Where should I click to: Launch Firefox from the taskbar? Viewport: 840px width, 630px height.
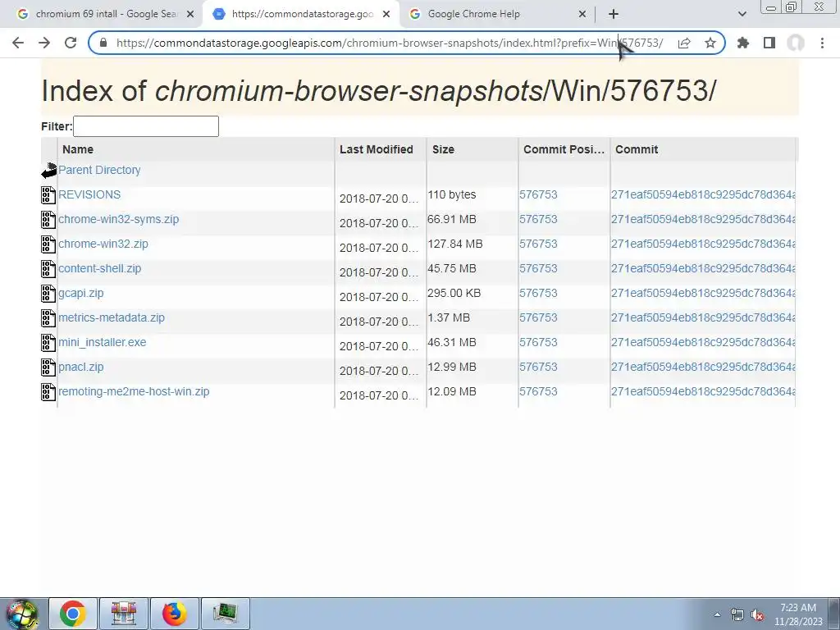(175, 614)
